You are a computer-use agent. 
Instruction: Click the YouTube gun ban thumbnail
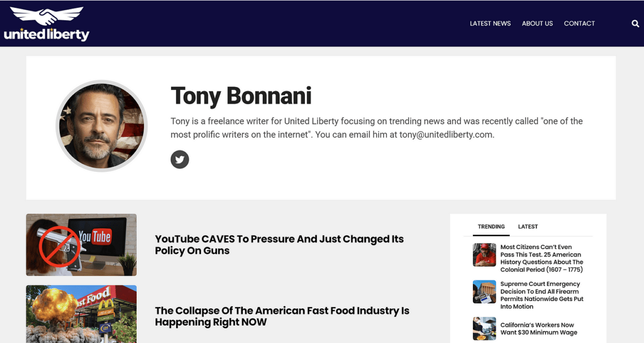coord(81,245)
